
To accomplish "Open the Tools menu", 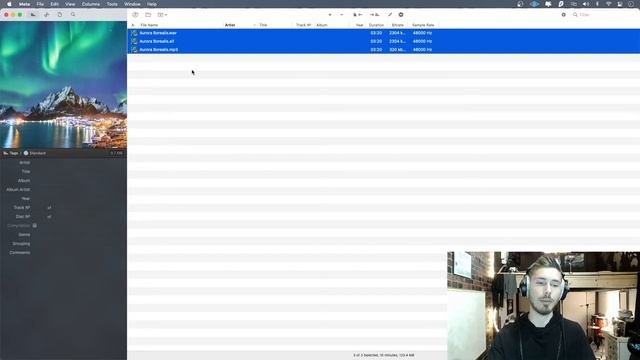I will pyautogui.click(x=112, y=4).
